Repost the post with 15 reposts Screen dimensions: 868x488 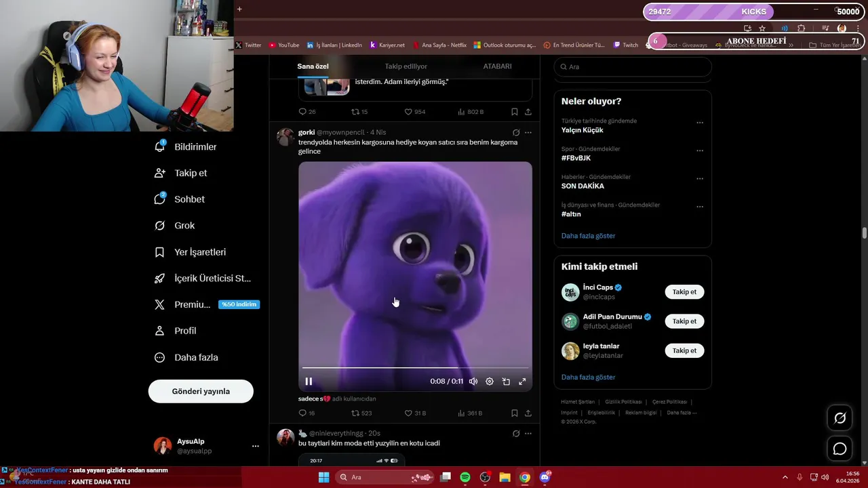pyautogui.click(x=359, y=112)
